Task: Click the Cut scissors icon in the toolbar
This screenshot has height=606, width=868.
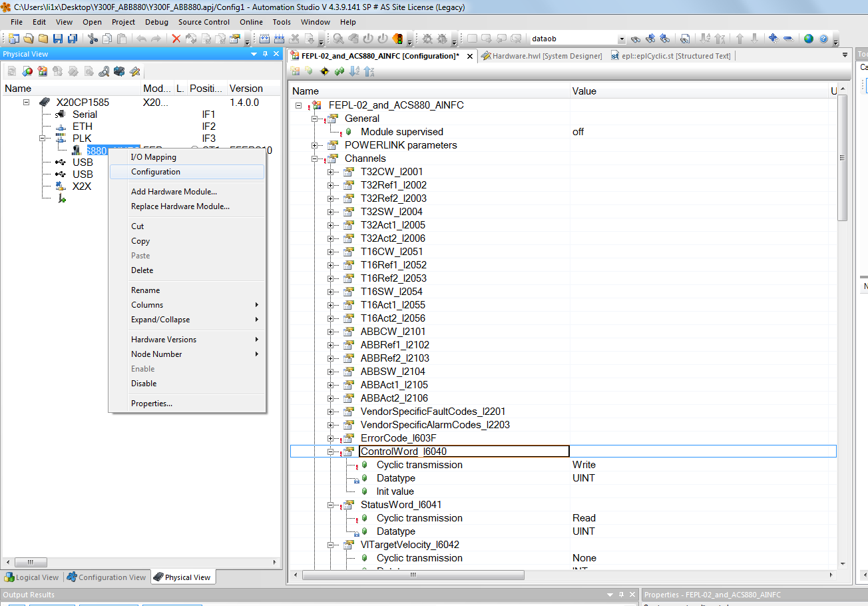Action: click(x=93, y=39)
